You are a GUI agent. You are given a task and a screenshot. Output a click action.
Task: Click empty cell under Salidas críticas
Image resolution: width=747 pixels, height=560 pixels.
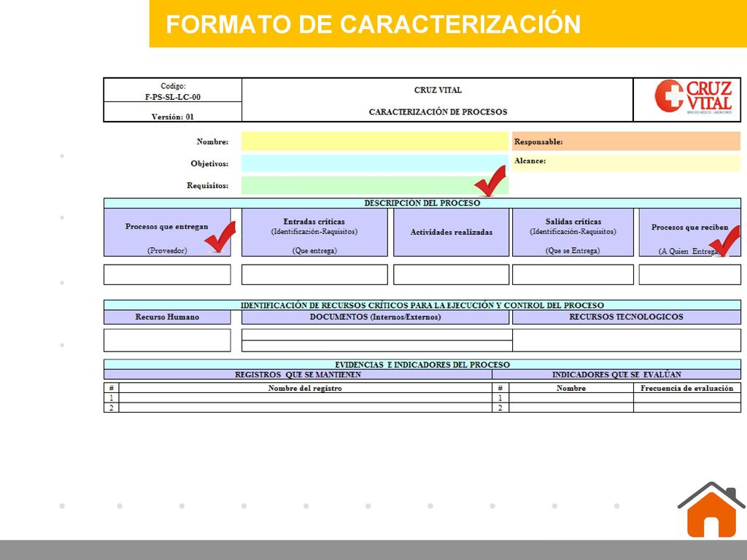573,275
